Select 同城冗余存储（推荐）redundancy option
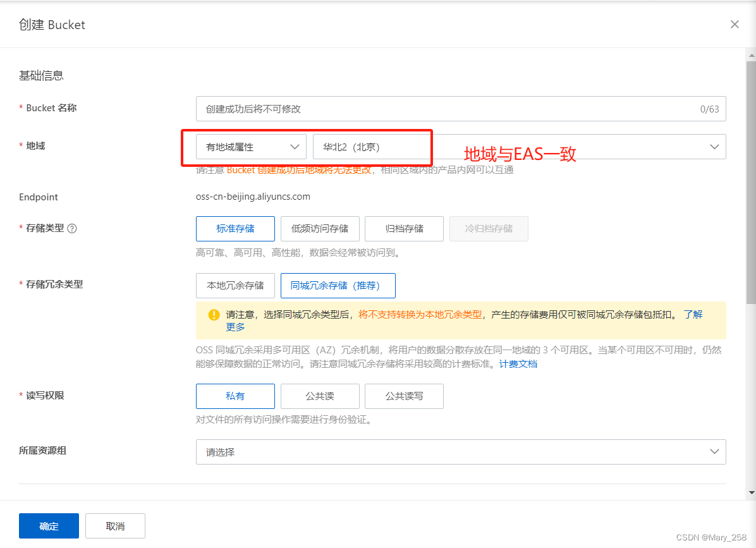 click(x=338, y=286)
